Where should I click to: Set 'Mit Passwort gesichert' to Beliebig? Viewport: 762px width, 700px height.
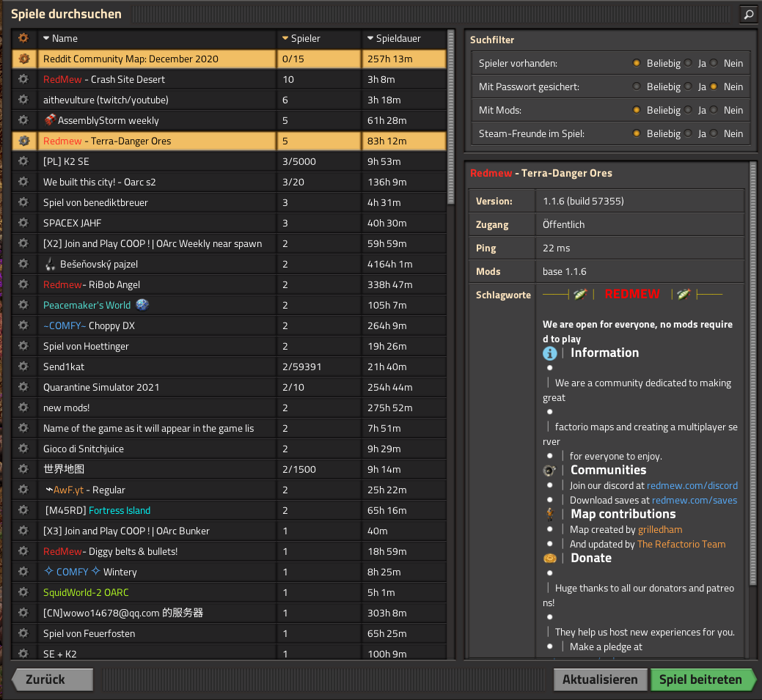[637, 86]
